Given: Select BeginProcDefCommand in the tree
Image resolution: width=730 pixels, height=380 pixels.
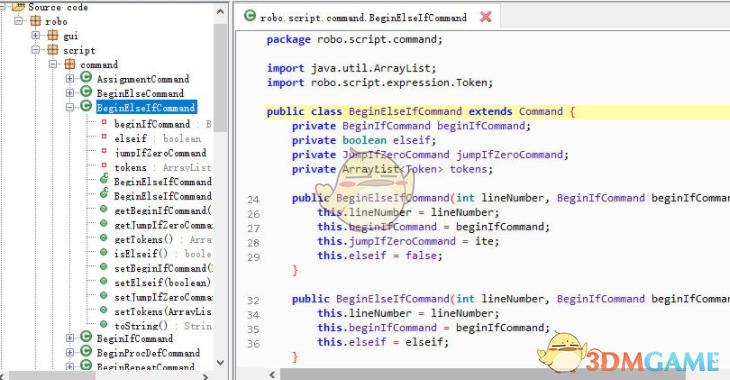Looking at the screenshot, I should click(148, 353).
